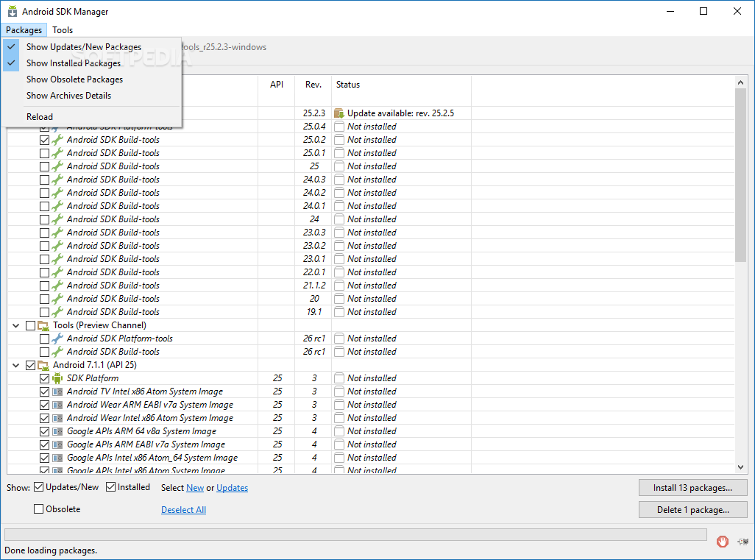This screenshot has width=755, height=560.
Task: Click the Deselect All link
Action: pyautogui.click(x=183, y=510)
